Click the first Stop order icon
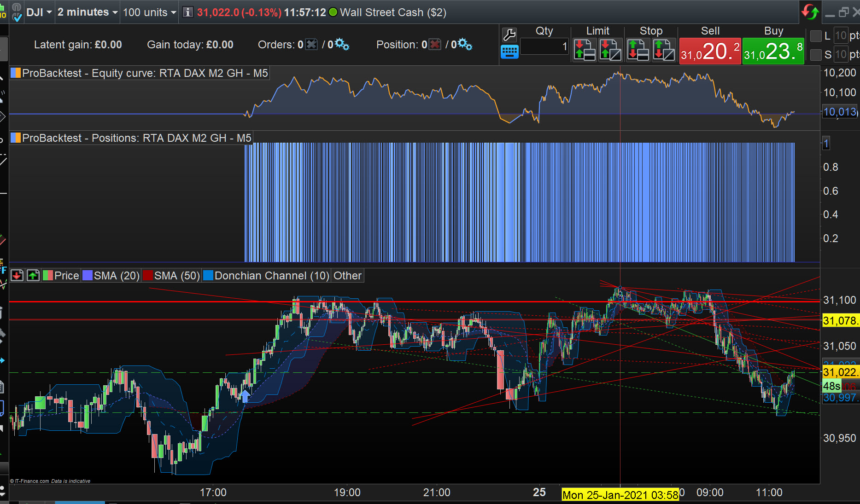This screenshot has height=504, width=860. pos(638,50)
